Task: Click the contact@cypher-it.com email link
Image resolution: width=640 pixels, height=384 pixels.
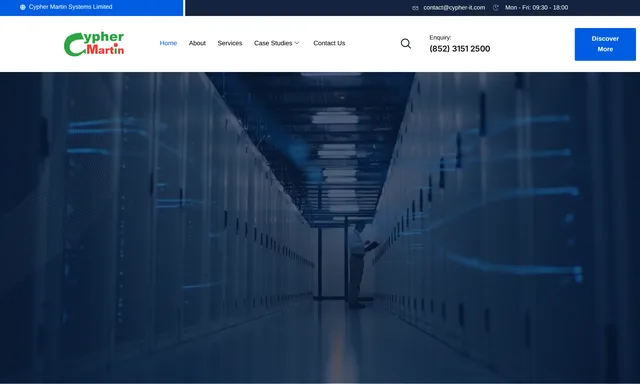Action: (x=454, y=7)
